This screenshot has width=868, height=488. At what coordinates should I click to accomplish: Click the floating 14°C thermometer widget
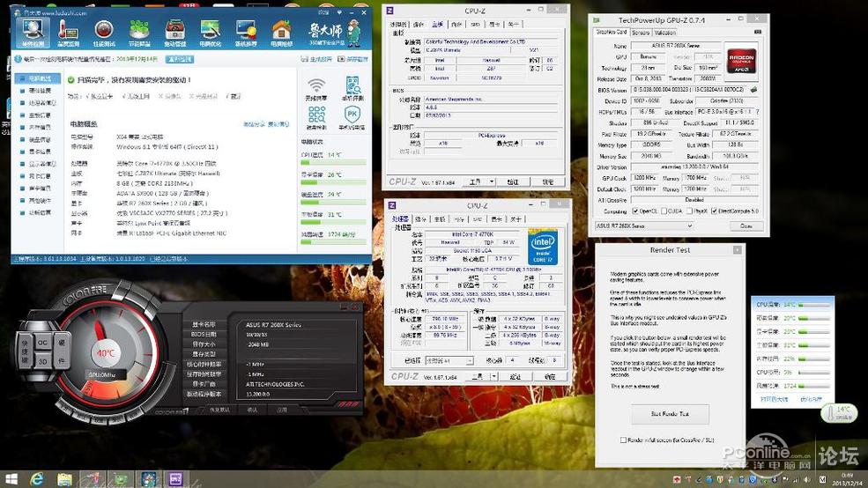pos(839,413)
